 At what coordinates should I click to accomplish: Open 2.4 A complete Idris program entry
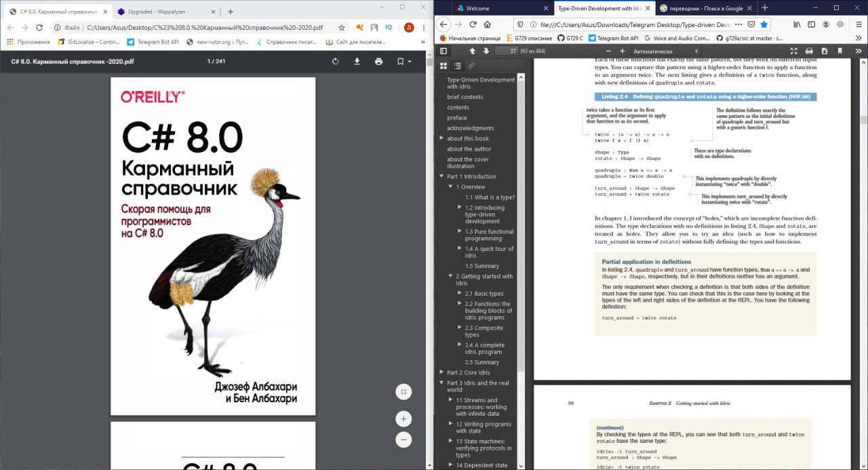click(x=485, y=349)
